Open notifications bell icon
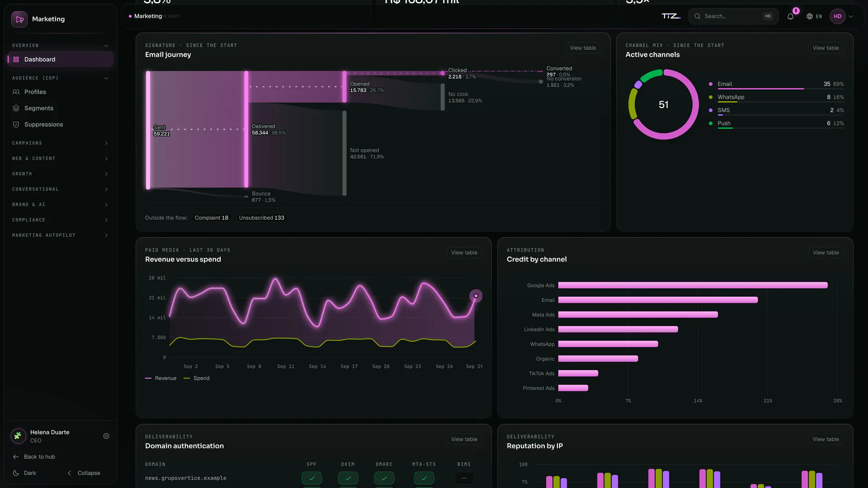Image resolution: width=868 pixels, height=488 pixels. [x=790, y=16]
